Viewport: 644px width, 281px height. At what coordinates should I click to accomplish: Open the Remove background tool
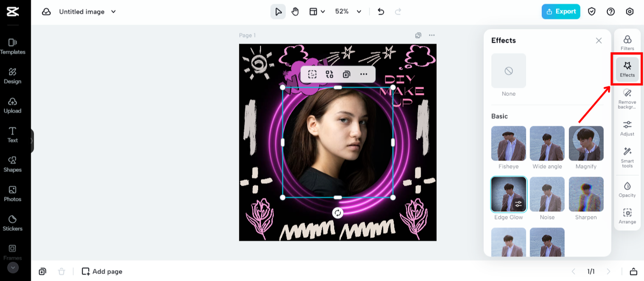pos(627,98)
